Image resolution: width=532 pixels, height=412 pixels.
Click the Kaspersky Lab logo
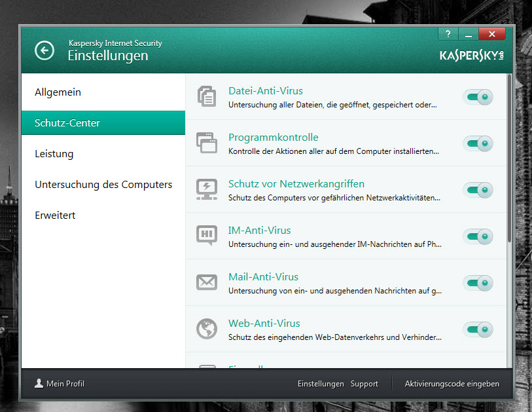click(472, 56)
